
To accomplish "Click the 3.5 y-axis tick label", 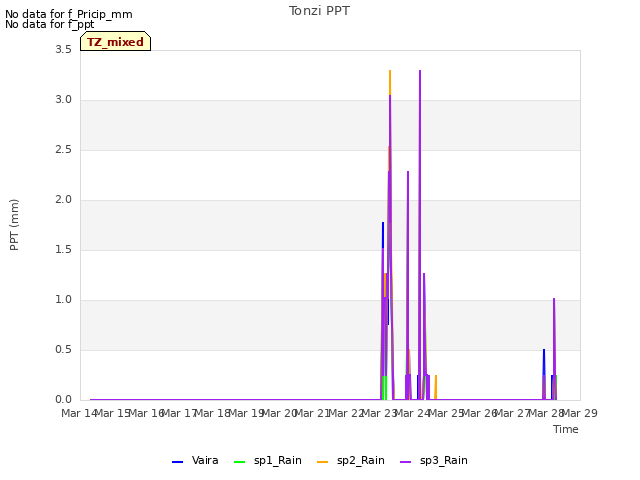I will [x=63, y=50].
